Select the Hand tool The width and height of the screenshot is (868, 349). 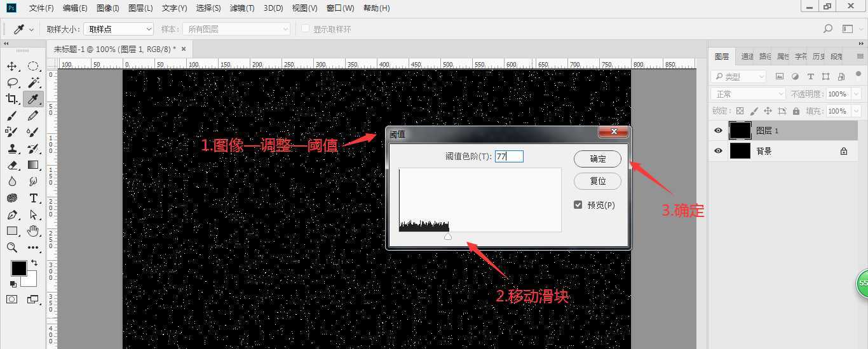pyautogui.click(x=33, y=231)
